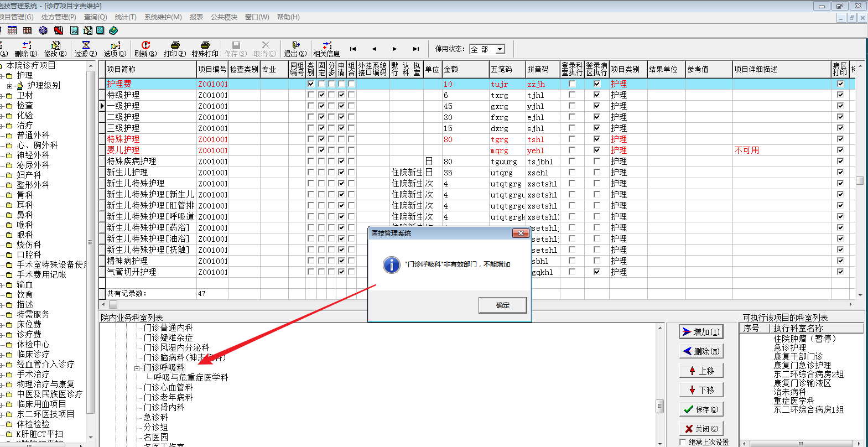Click the blue info icon in dialog
The image size is (868, 447).
pos(392,264)
